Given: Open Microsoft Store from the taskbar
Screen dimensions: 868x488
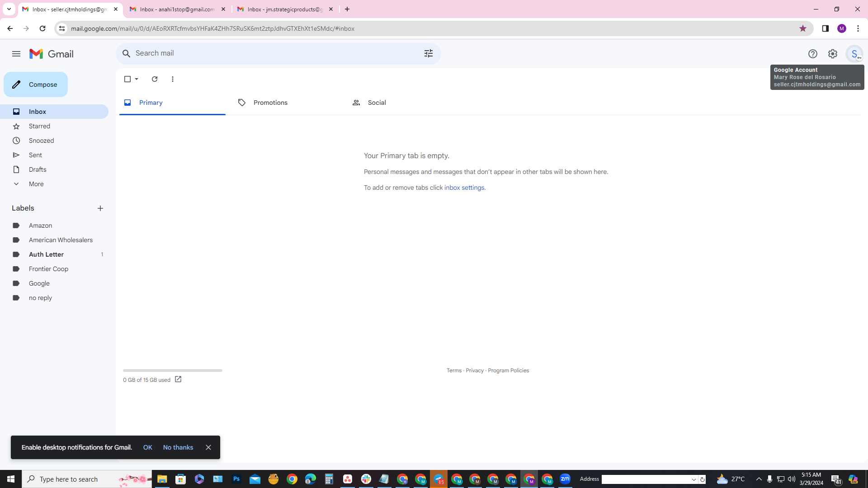Looking at the screenshot, I should (181, 479).
